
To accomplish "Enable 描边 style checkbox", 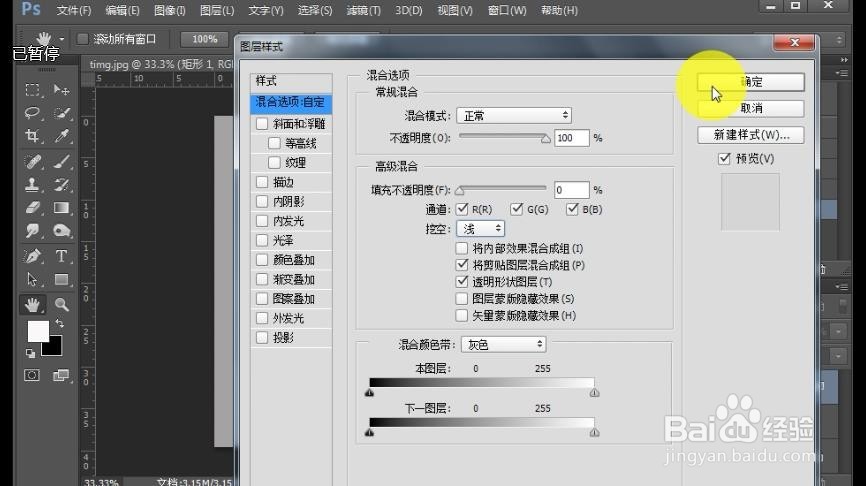I will pyautogui.click(x=262, y=182).
